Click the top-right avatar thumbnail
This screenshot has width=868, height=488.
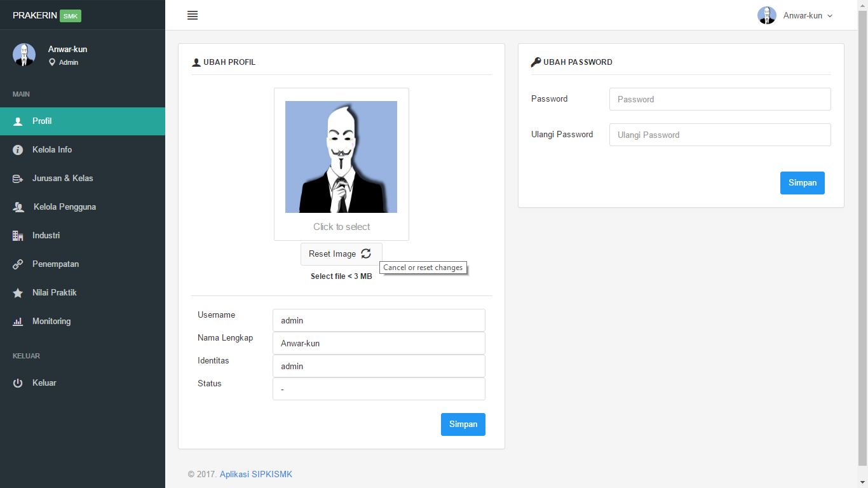coord(767,15)
